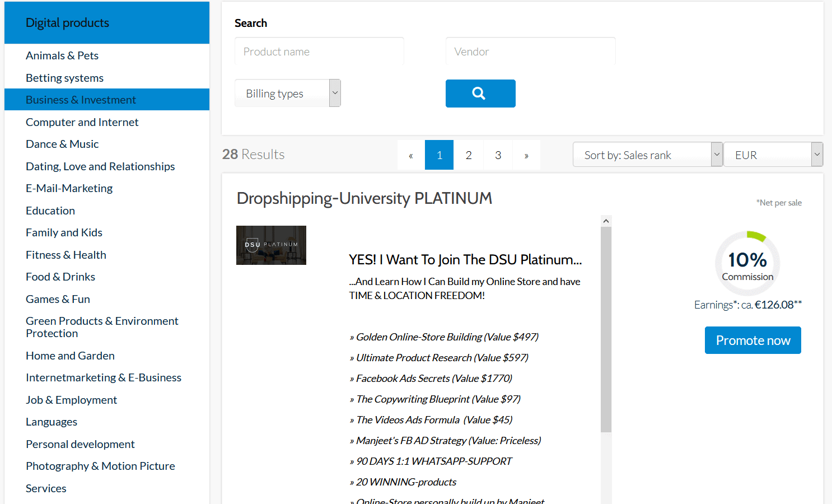This screenshot has width=832, height=504.
Task: Open Family and Kids category
Action: tap(64, 232)
